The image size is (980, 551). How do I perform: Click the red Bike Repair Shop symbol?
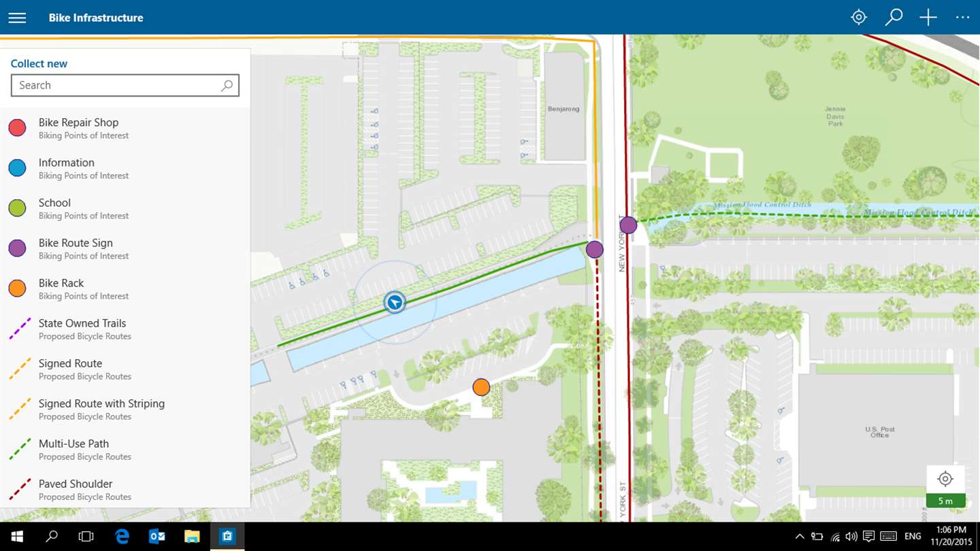(x=17, y=128)
